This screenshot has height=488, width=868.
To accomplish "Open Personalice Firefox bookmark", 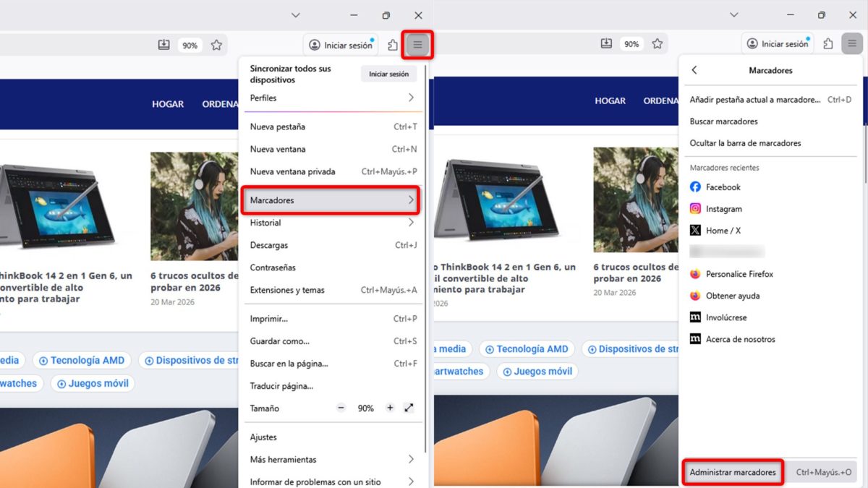I will [770, 274].
